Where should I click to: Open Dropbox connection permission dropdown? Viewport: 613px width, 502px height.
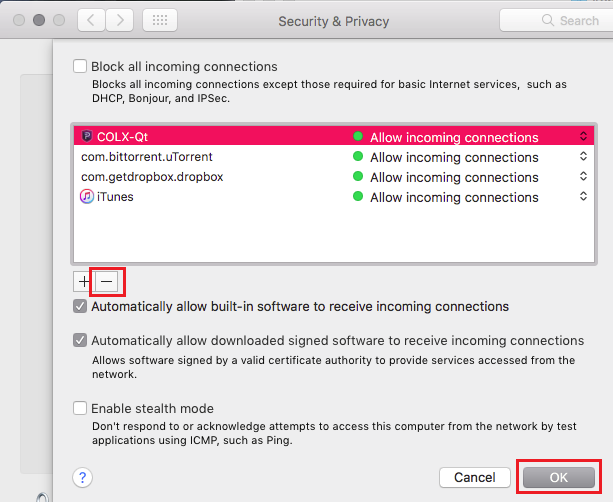click(x=583, y=177)
